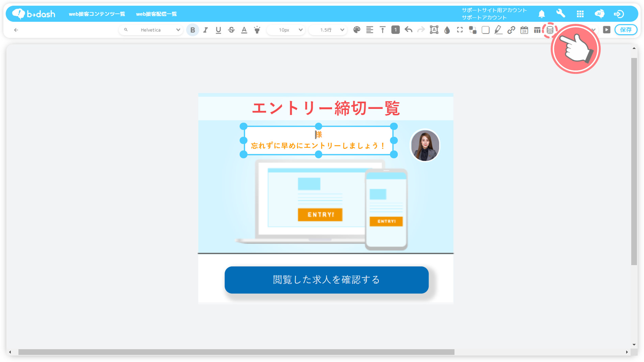644x362 pixels.
Task: Click the number 1 badge icon
Action: coord(395,30)
